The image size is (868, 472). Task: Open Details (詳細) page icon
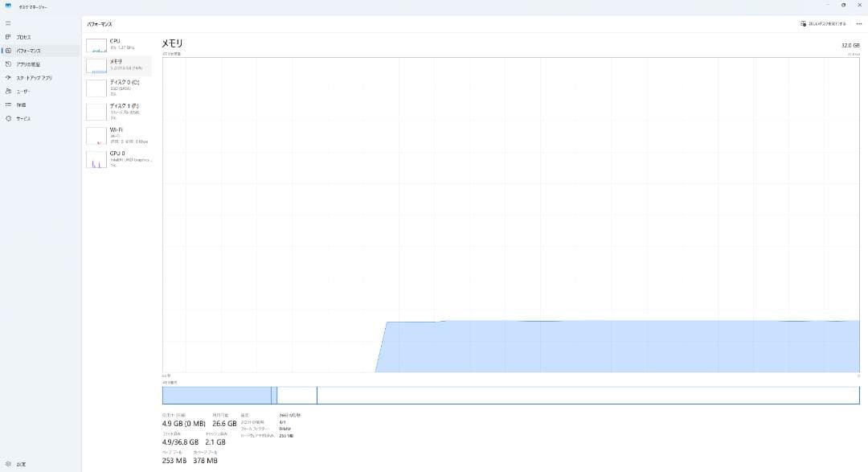pyautogui.click(x=8, y=105)
